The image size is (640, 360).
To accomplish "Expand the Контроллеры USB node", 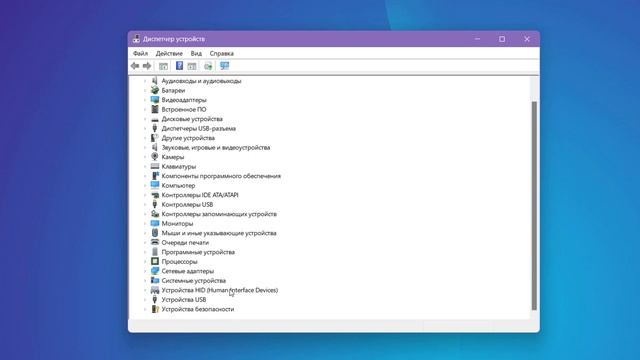I will [145, 204].
